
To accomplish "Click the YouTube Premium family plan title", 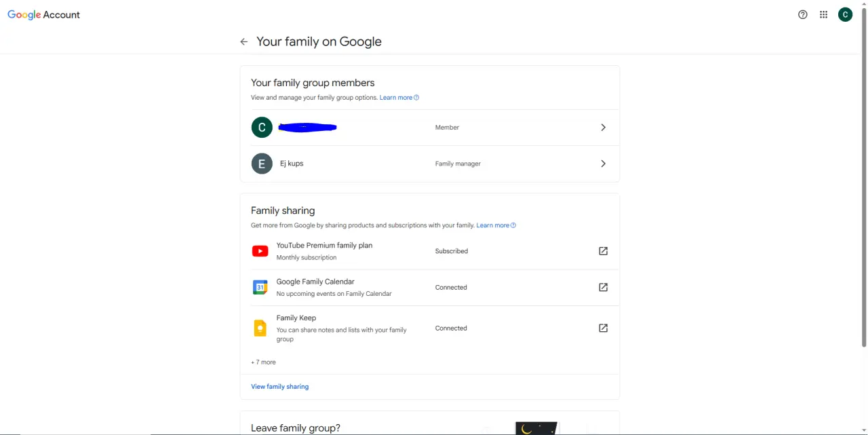I will coord(324,246).
